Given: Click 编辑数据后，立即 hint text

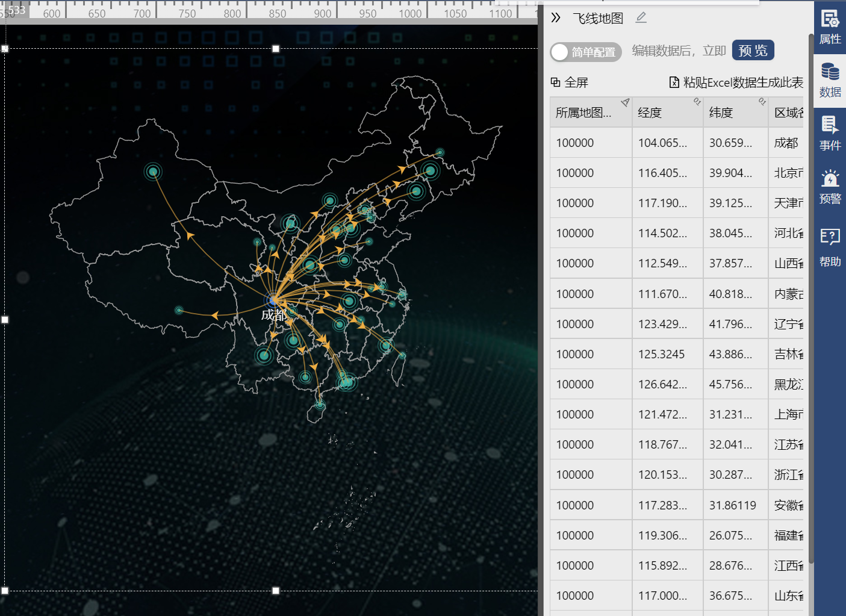Looking at the screenshot, I should coord(679,51).
